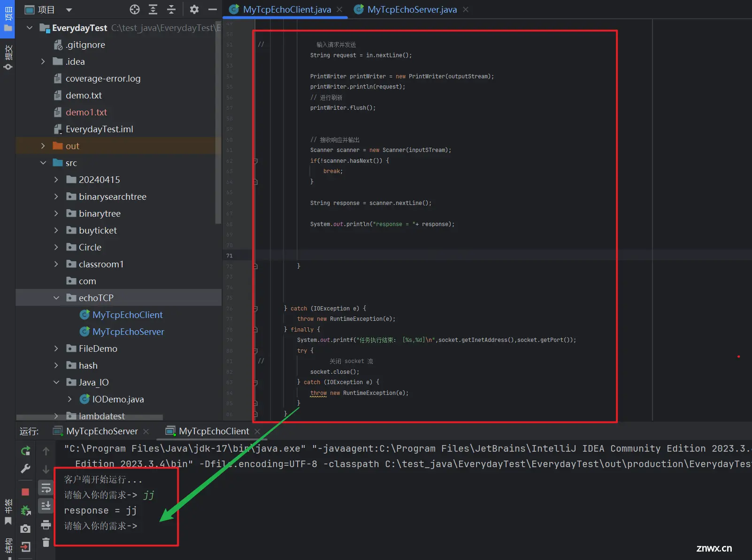
Task: Click the Print console icon
Action: (x=46, y=524)
